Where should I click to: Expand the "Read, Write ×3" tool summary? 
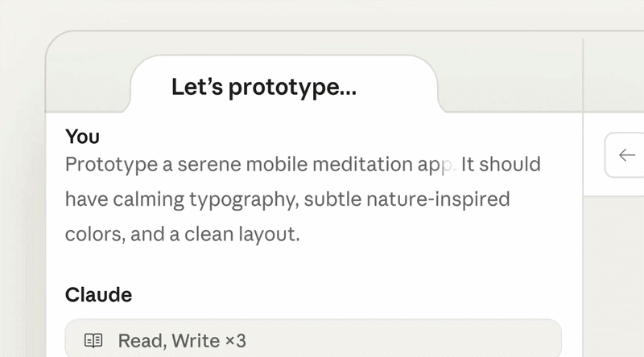click(313, 341)
